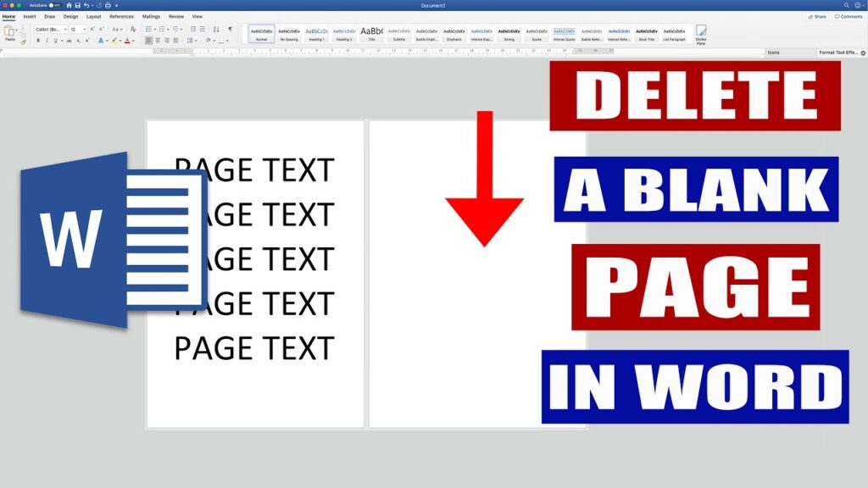Click the Text Effects blue A icon
The height and width of the screenshot is (488, 868).
click(x=101, y=41)
